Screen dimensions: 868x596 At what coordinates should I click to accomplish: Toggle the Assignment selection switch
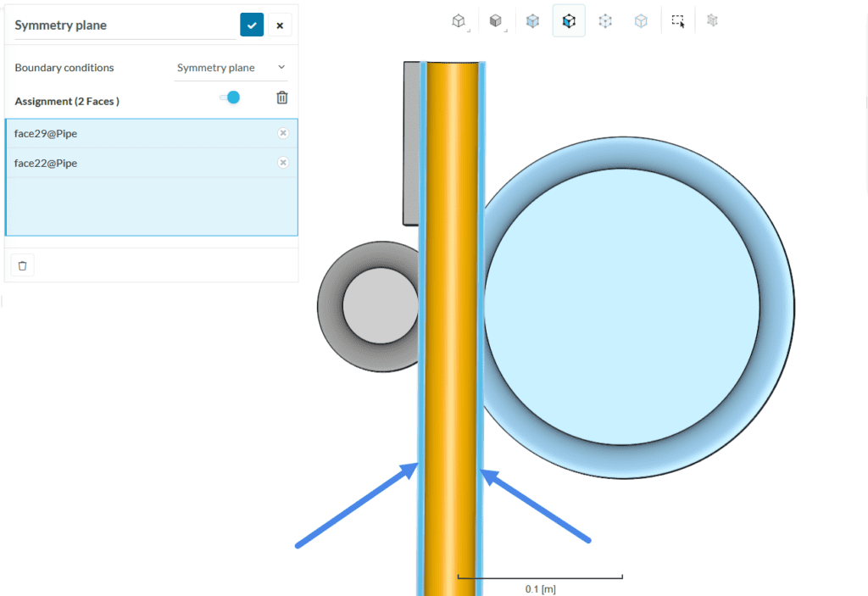(230, 98)
